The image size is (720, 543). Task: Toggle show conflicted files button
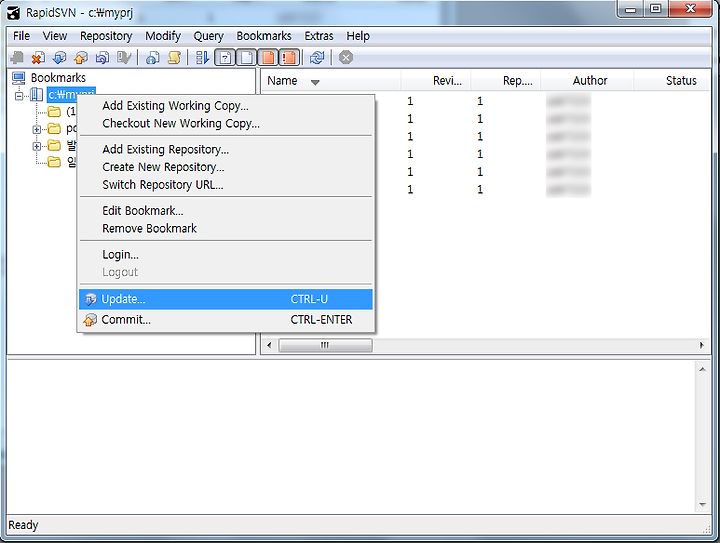[x=289, y=58]
